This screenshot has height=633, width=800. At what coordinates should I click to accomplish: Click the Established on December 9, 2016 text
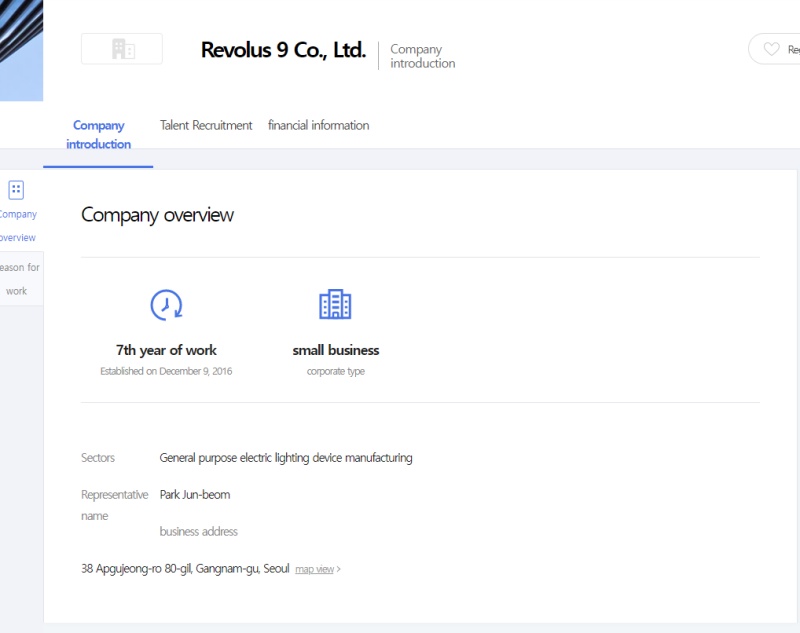point(166,371)
